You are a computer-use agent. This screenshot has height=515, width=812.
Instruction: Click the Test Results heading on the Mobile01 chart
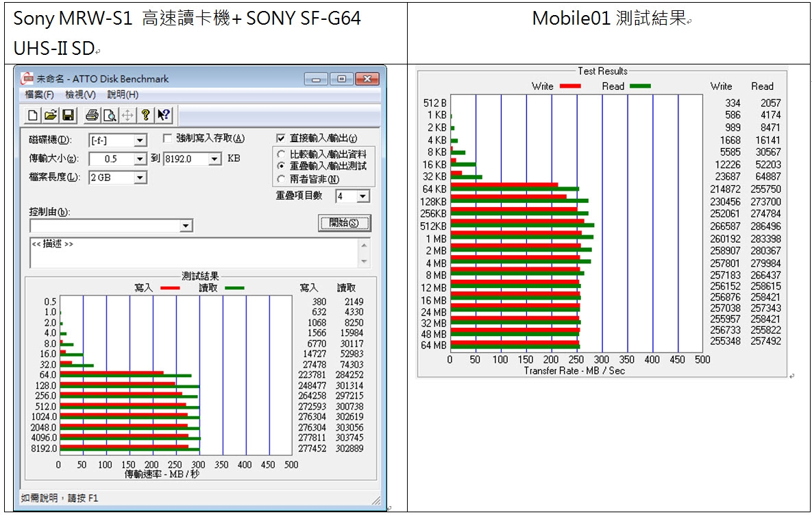(x=603, y=71)
